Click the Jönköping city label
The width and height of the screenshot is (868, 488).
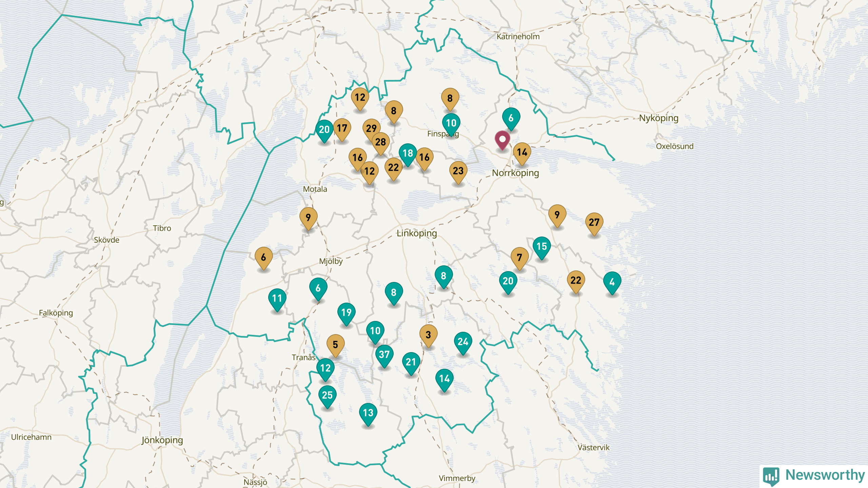pyautogui.click(x=162, y=440)
